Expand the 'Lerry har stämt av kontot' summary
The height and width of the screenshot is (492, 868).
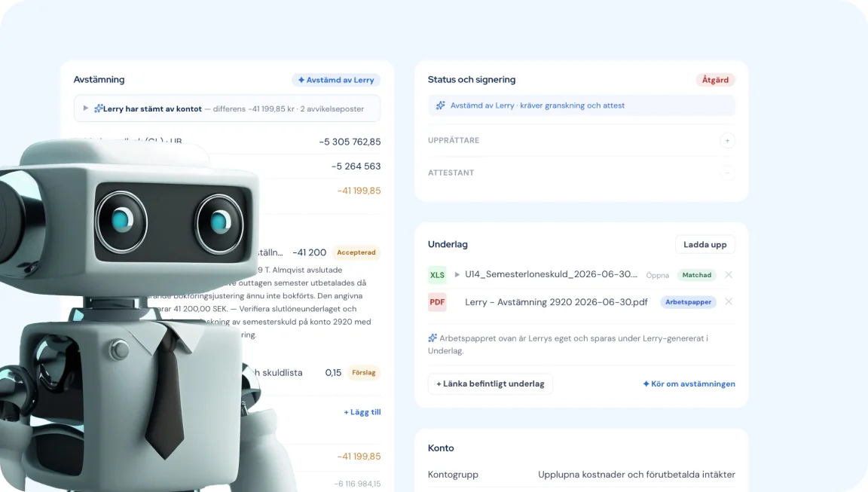pos(86,108)
